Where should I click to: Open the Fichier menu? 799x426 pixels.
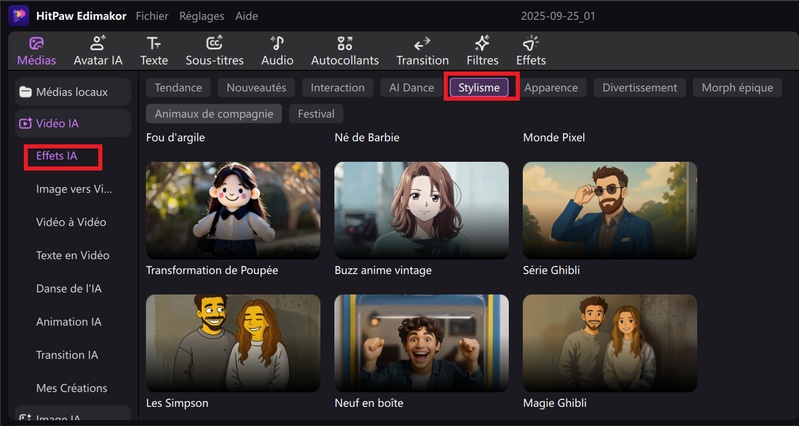click(x=151, y=16)
